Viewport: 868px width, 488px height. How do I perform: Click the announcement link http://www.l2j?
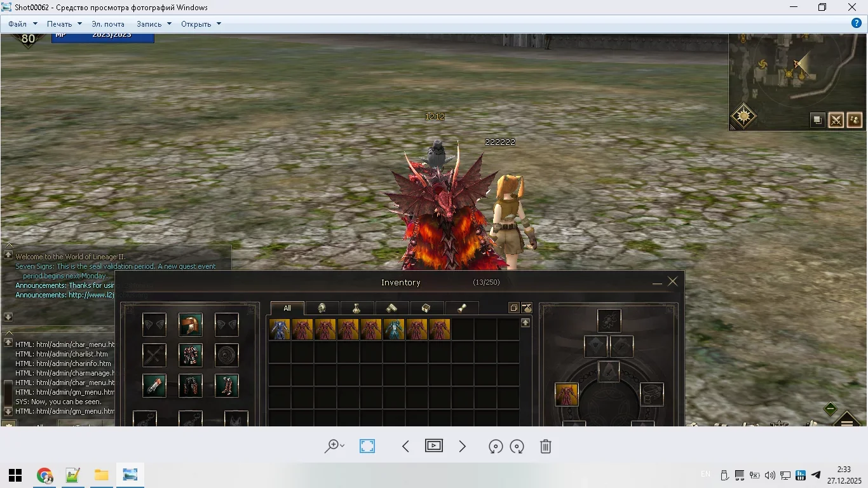tap(92, 295)
